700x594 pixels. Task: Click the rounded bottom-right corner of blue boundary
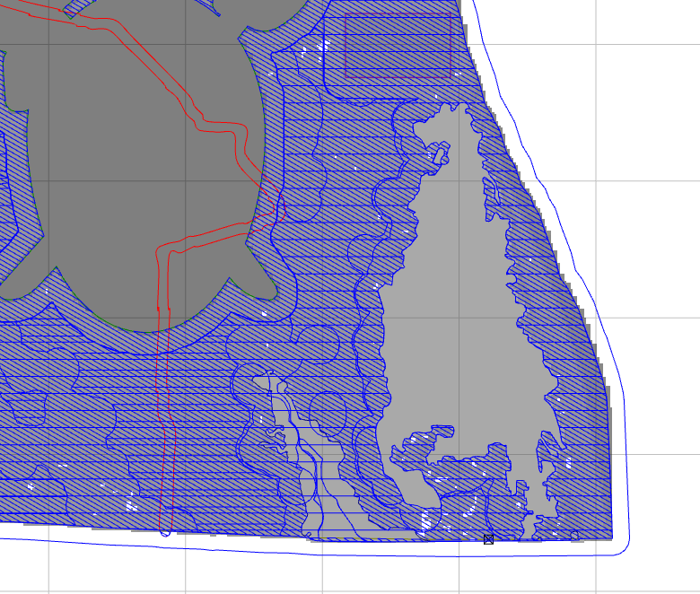(625, 546)
